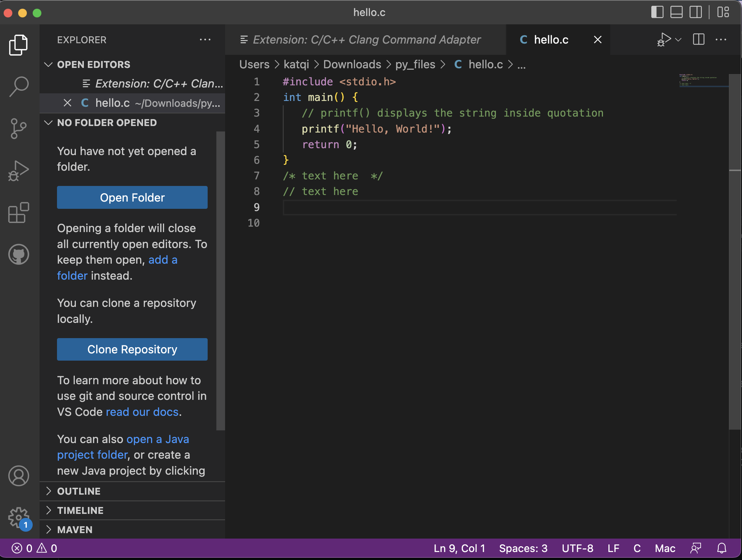742x560 pixels.
Task: Change the UTF-8 encoding in status bar
Action: point(577,548)
